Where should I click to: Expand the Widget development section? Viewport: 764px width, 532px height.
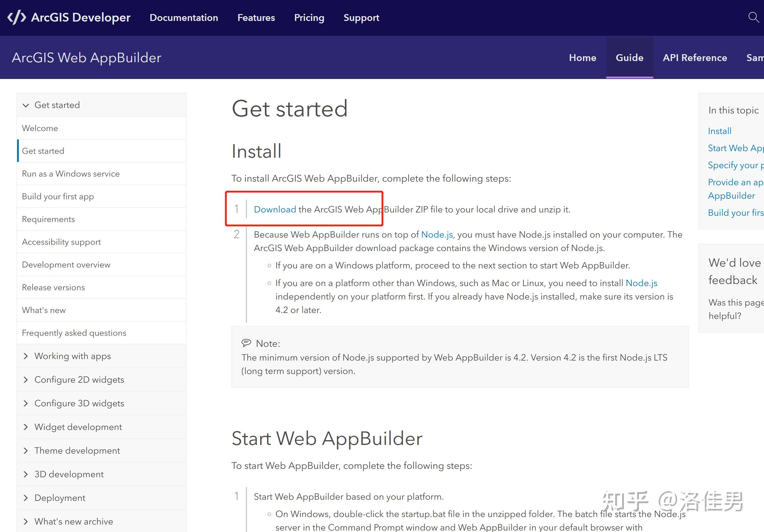pos(101,427)
